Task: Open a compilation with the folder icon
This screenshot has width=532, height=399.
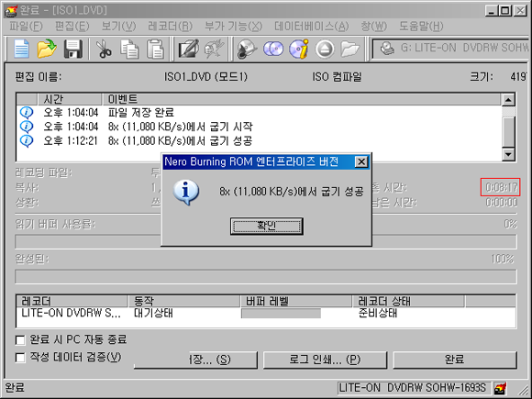Action: point(47,49)
